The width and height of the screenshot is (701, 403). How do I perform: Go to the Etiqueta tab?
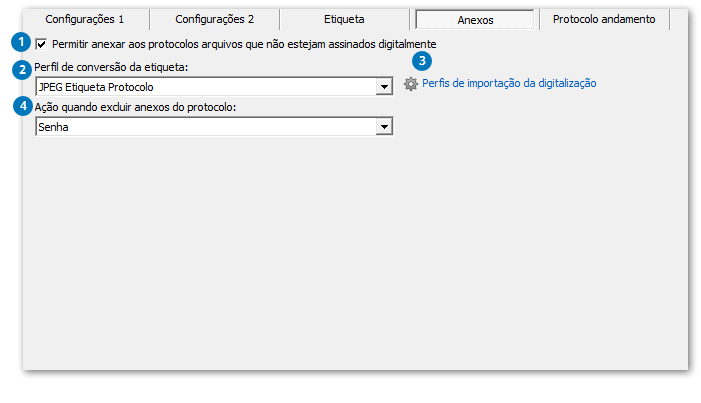coord(343,19)
